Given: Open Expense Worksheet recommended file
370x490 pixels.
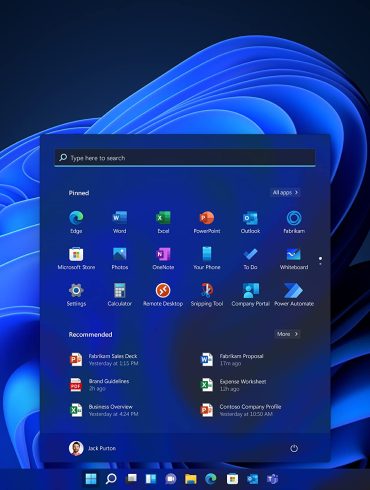Looking at the screenshot, I should pyautogui.click(x=234, y=385).
